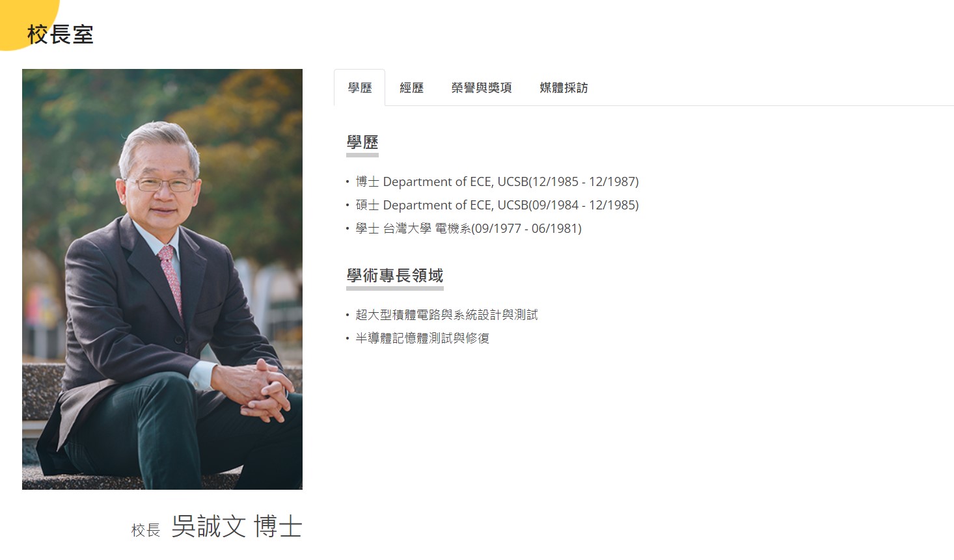Click the 學士 台灣大學 電機系 entry
954x560 pixels.
(469, 228)
